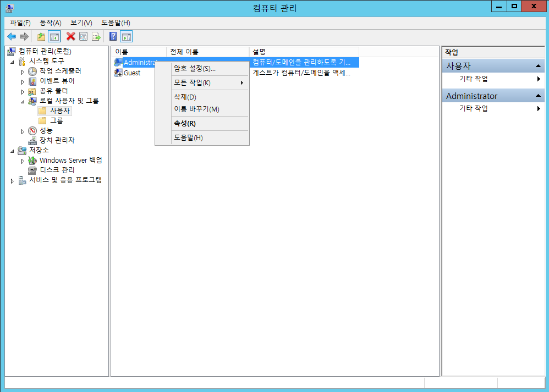Open the 동작(A) menu in menu bar
The height and width of the screenshot is (392, 549).
pyautogui.click(x=50, y=23)
